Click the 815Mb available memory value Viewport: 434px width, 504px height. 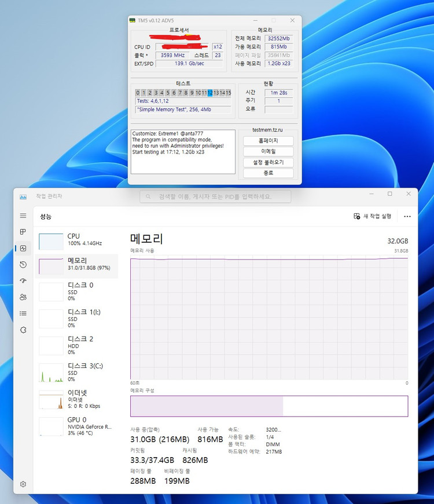[279, 46]
